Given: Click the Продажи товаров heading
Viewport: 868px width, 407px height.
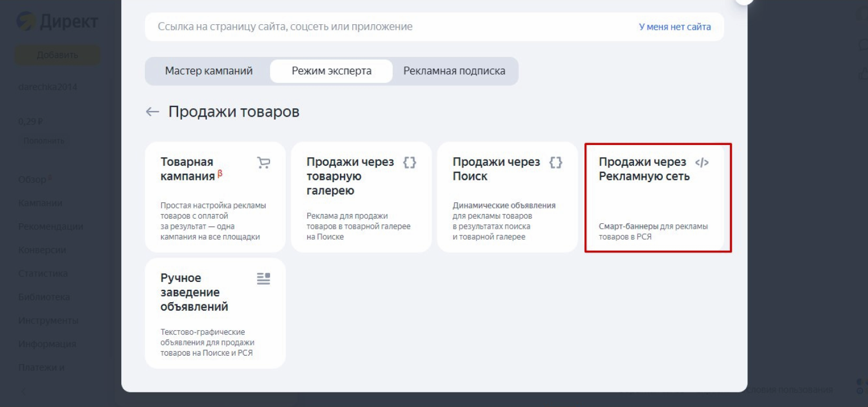Looking at the screenshot, I should point(234,112).
